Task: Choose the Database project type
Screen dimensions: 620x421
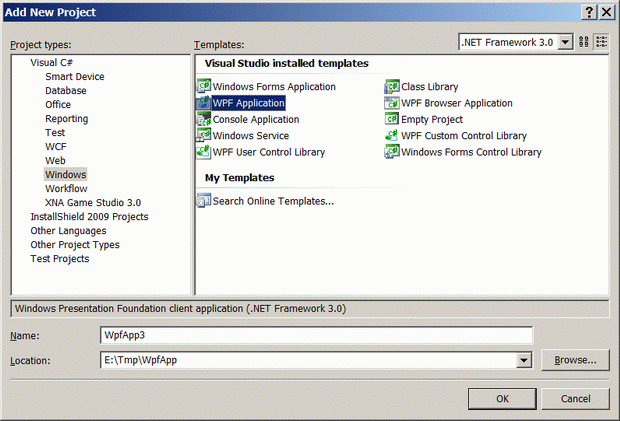Action: (66, 91)
